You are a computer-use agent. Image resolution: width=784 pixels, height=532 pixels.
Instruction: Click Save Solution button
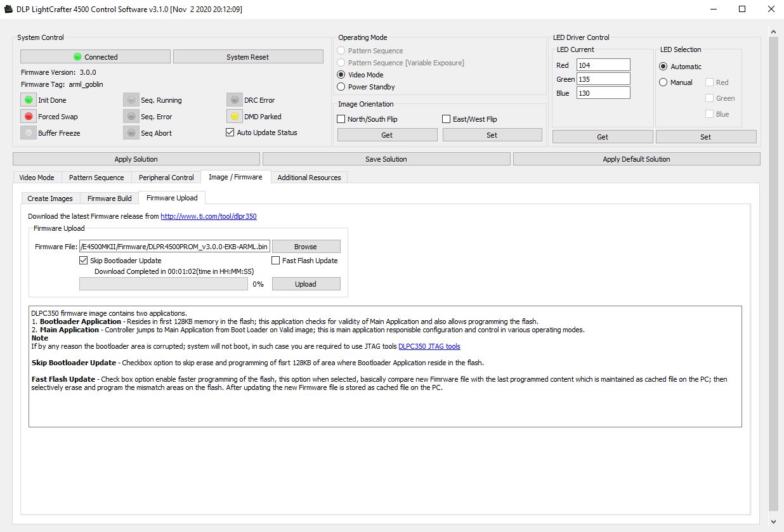coord(386,159)
